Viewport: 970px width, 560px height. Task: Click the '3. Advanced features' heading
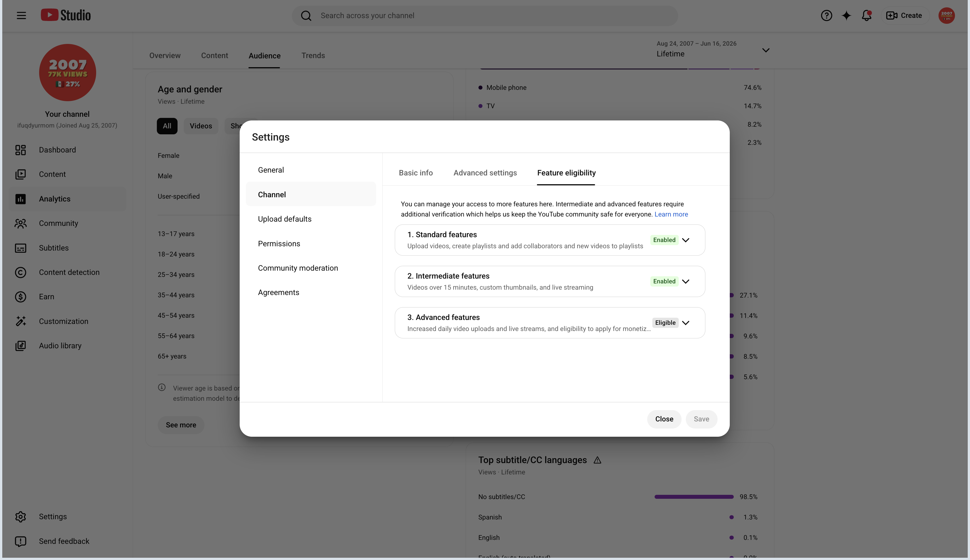443,317
